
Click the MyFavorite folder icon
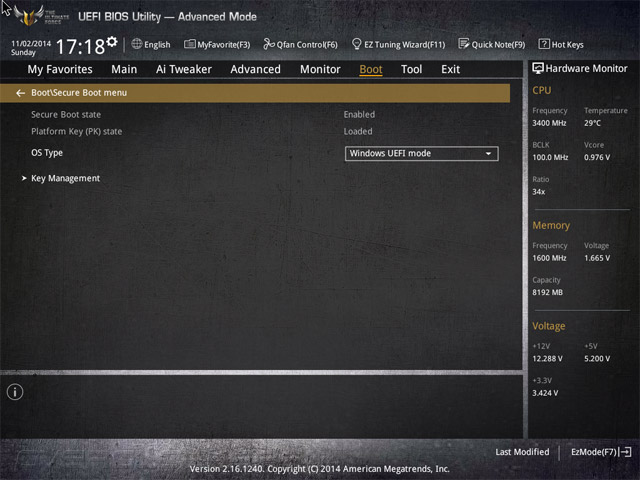(x=189, y=44)
